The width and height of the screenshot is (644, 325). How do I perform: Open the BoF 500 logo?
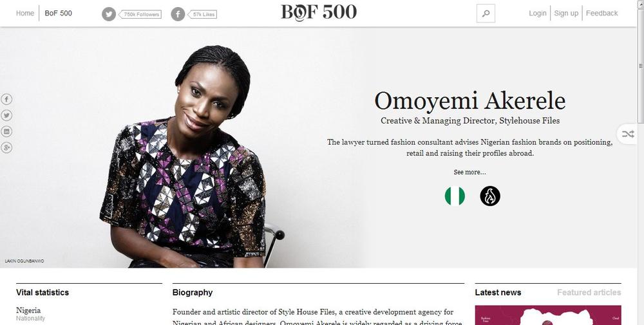point(319,12)
